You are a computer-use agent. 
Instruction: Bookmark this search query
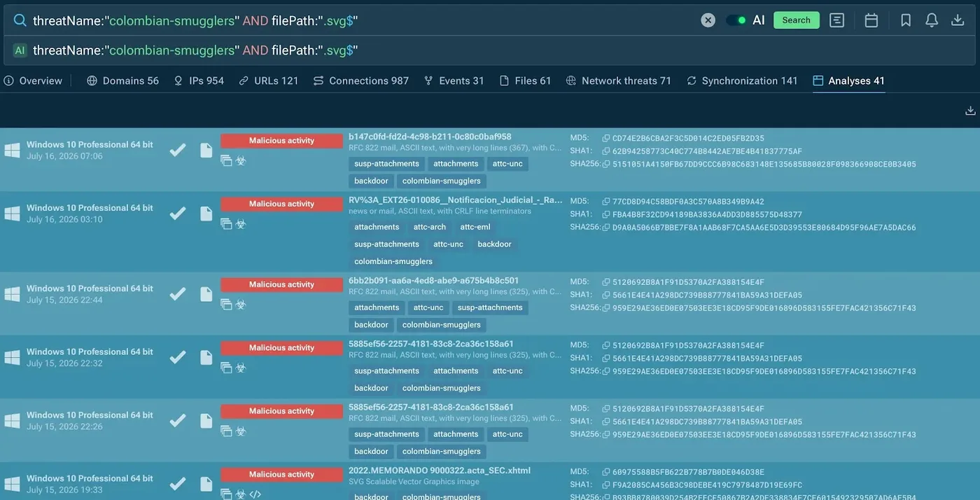(x=906, y=20)
